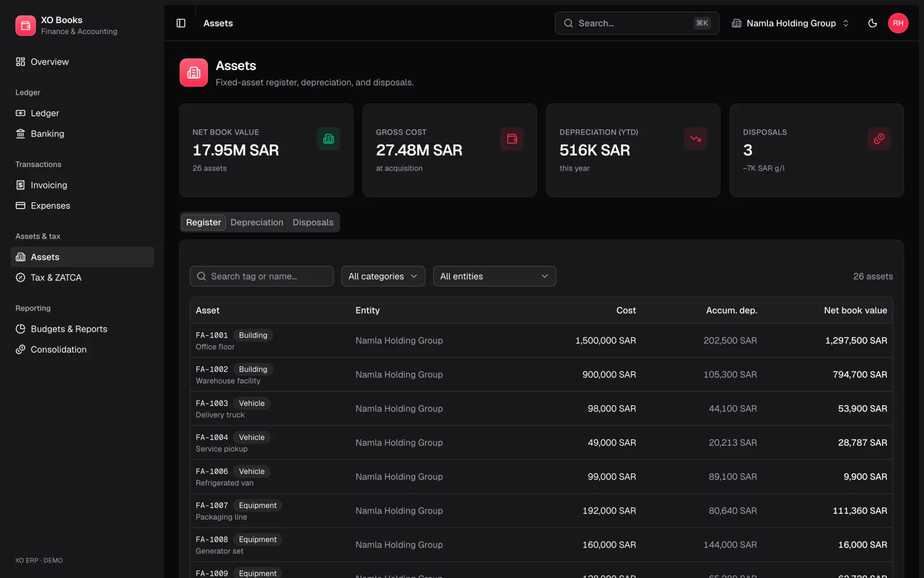This screenshot has height=578, width=924.
Task: Switch to the Depreciation tab
Action: [257, 223]
